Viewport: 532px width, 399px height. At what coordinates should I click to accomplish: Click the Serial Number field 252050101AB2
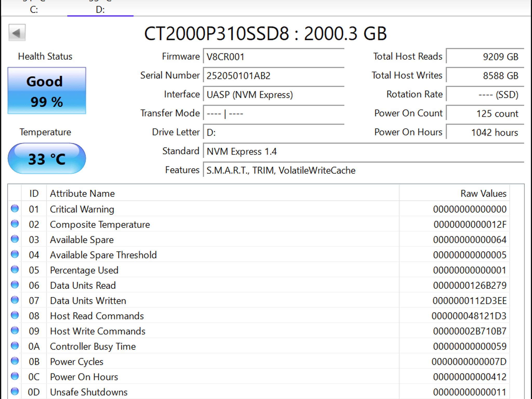274,75
